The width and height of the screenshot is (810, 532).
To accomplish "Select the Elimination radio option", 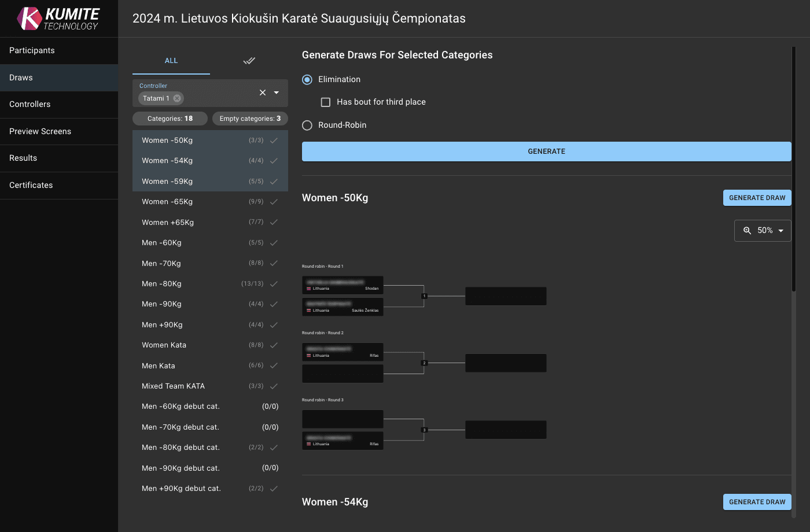I will 307,79.
